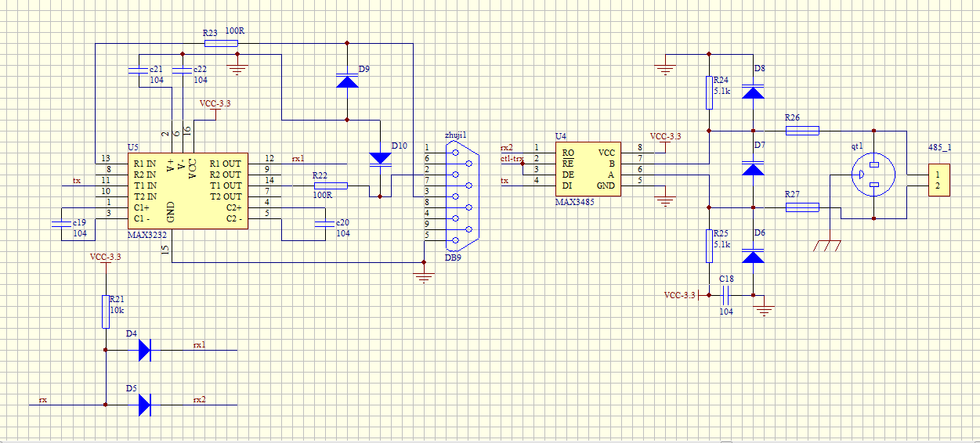Click the DB9 connector symbol
This screenshot has height=443, width=980.
[x=463, y=196]
